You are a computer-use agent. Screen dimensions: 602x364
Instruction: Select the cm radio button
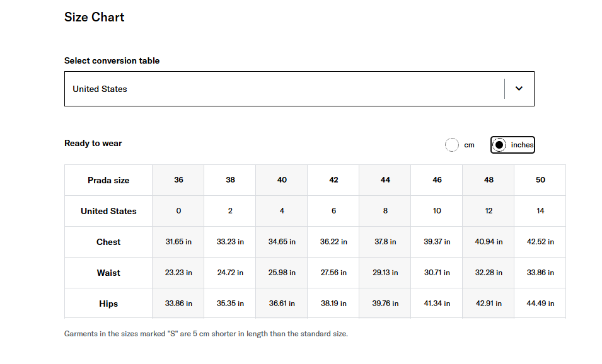tap(451, 145)
